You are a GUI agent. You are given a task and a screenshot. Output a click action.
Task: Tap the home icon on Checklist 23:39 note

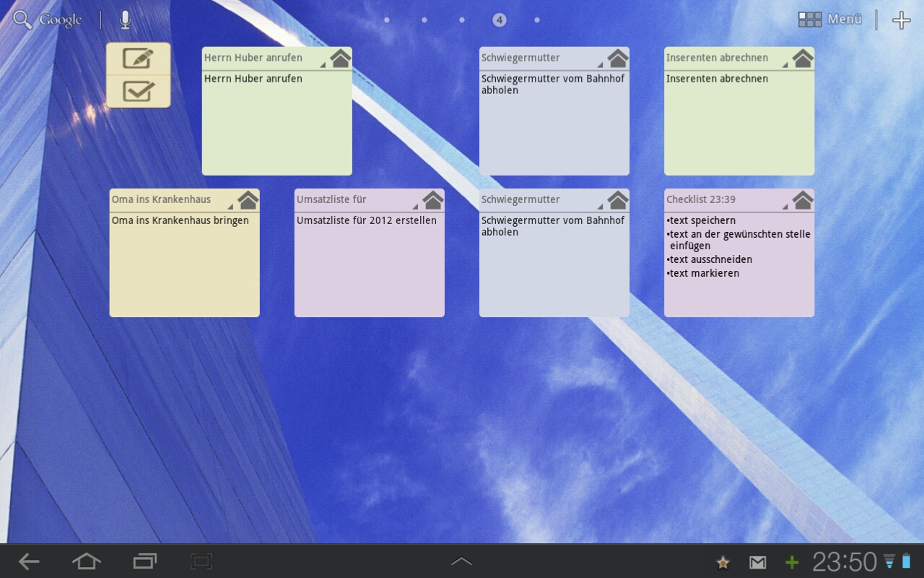click(801, 199)
